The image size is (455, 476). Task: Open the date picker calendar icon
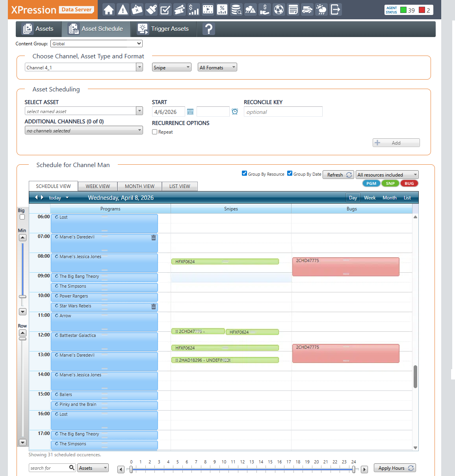click(190, 112)
